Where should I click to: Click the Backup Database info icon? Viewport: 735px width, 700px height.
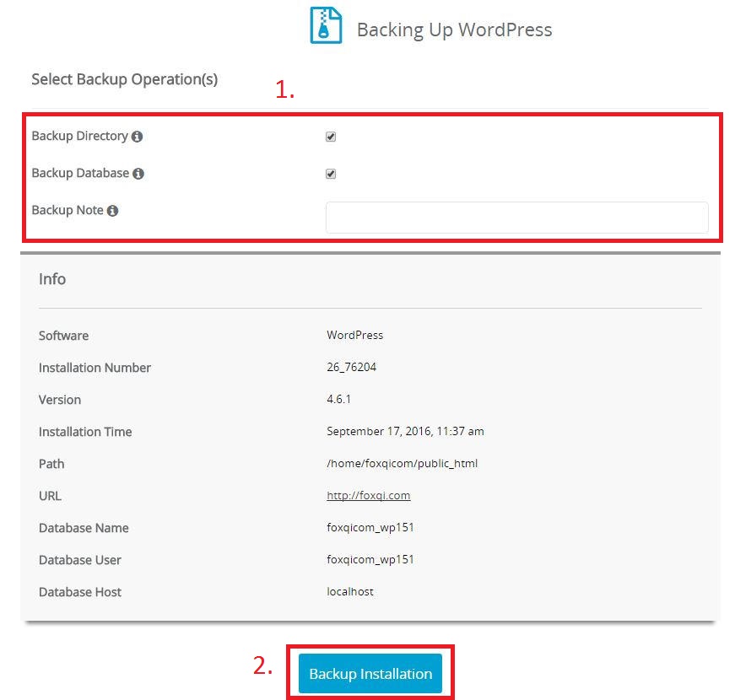138,173
